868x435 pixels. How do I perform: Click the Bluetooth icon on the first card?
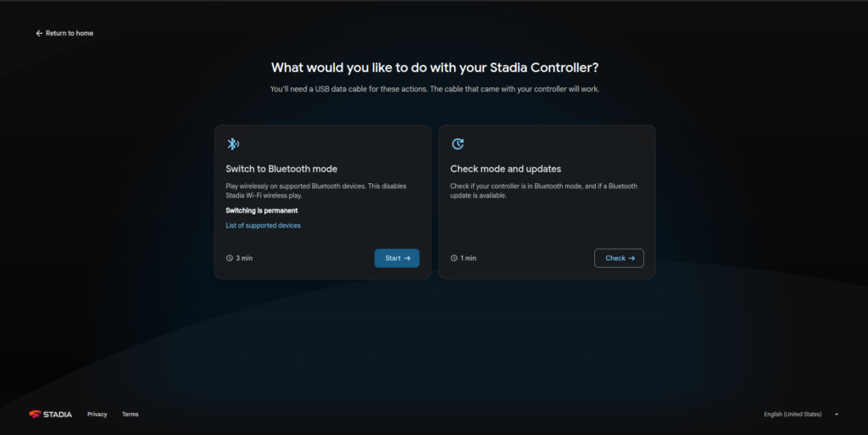point(232,144)
